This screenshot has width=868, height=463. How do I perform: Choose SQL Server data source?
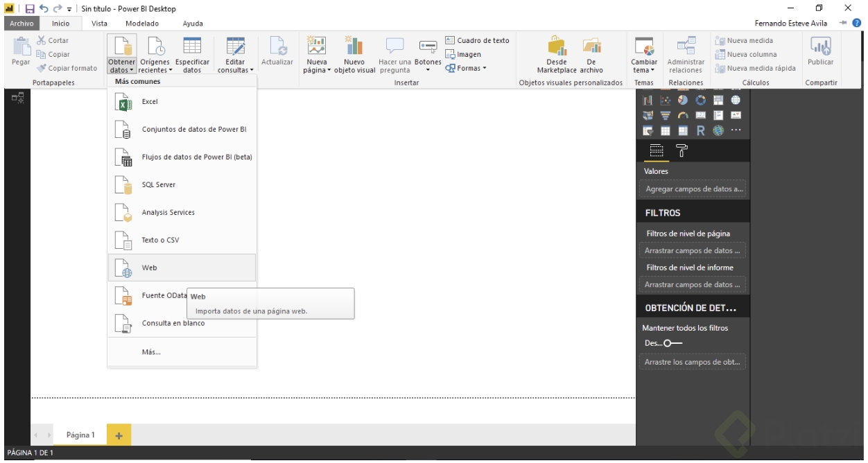coord(182,185)
